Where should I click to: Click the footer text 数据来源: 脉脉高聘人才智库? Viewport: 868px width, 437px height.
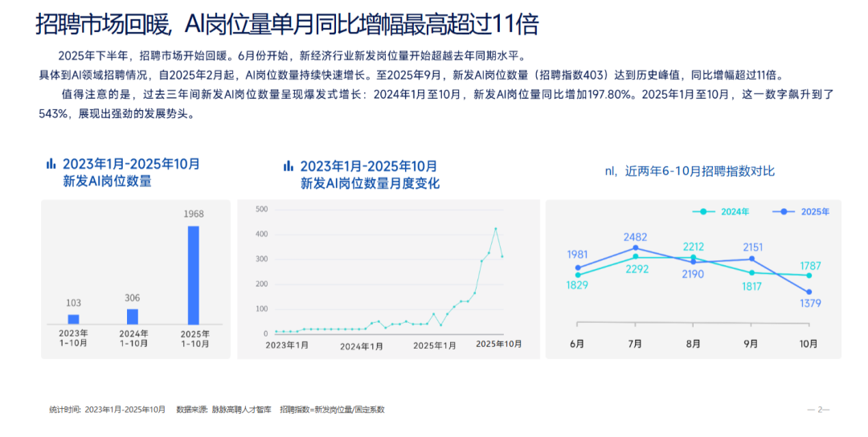pyautogui.click(x=224, y=410)
